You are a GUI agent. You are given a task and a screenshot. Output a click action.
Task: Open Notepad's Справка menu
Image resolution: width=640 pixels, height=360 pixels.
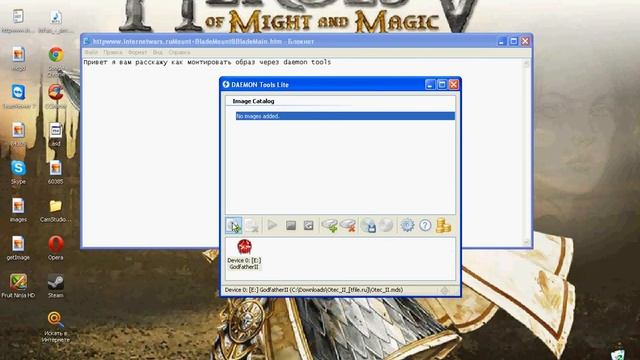[179, 52]
